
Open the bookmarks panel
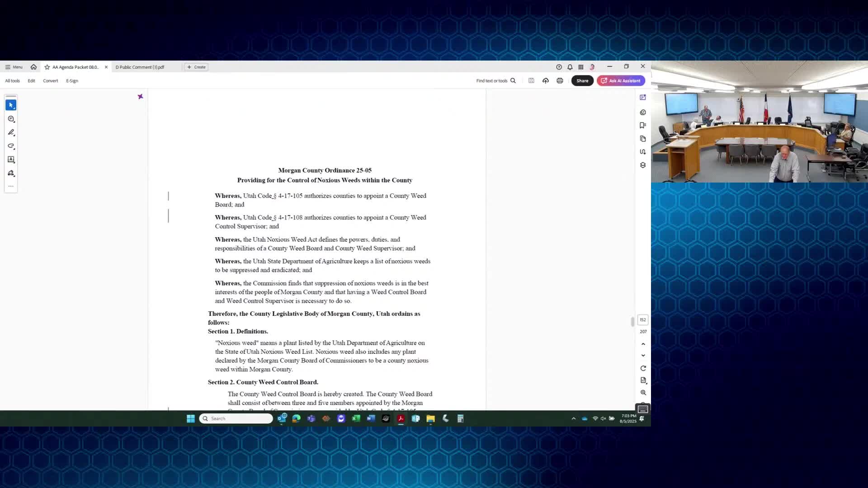(x=643, y=125)
